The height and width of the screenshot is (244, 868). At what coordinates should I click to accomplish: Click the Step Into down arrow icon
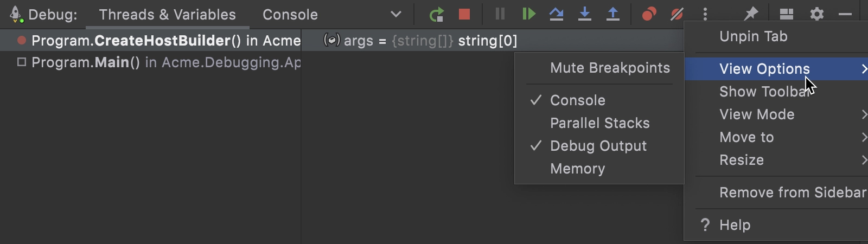[x=584, y=14]
